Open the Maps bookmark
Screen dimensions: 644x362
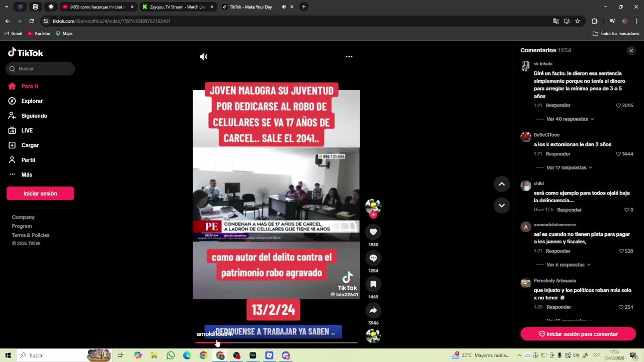pyautogui.click(x=64, y=34)
